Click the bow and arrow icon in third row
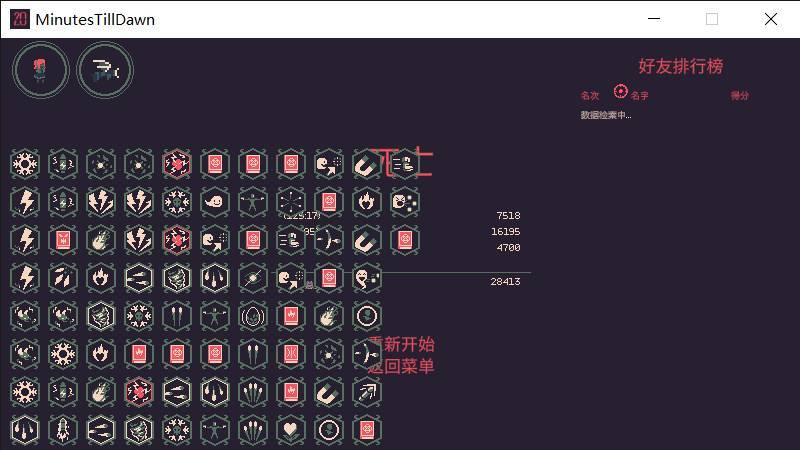Viewport: 800px width, 450px height. 329,240
